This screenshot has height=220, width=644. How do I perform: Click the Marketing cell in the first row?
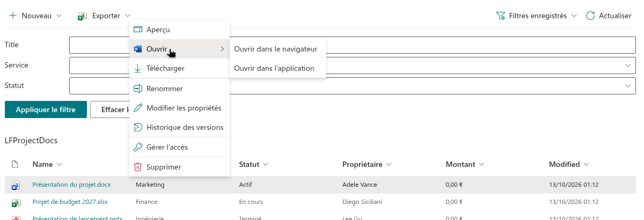click(150, 185)
